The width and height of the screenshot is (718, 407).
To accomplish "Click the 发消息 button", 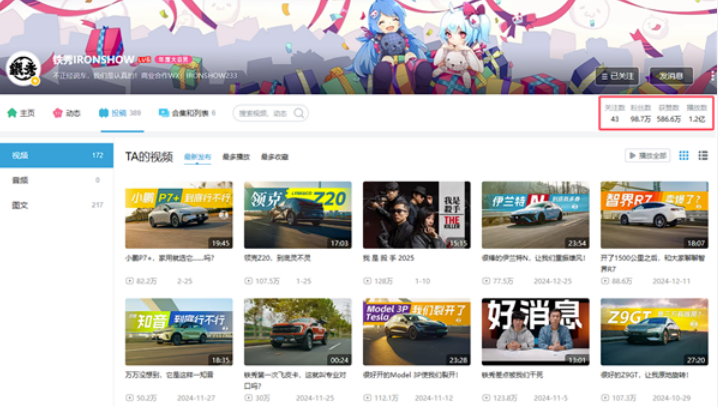I will pos(670,75).
